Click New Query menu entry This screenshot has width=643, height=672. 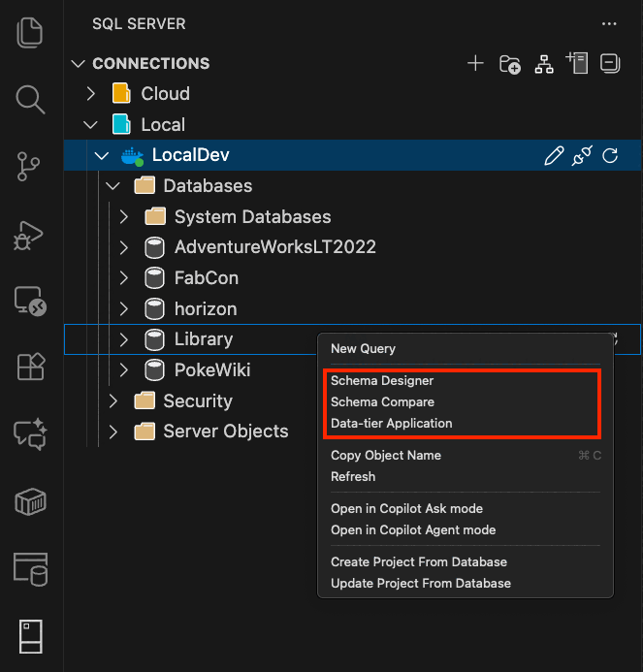[x=363, y=349]
